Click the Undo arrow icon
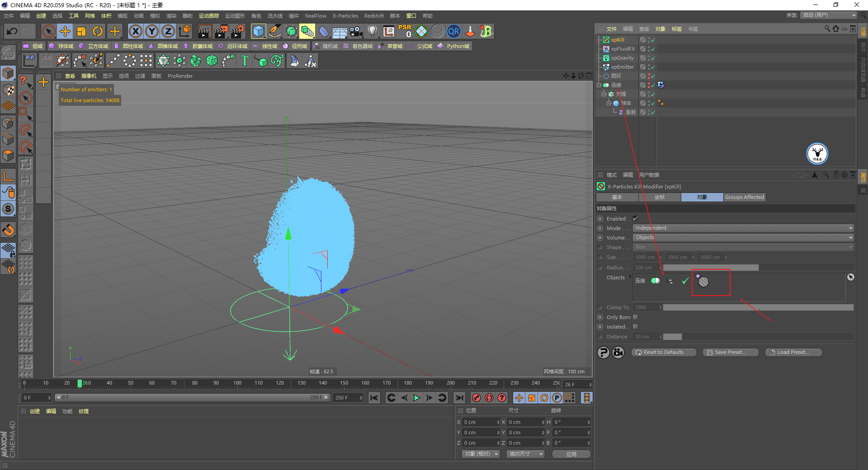This screenshot has width=868, height=470. 12,31
